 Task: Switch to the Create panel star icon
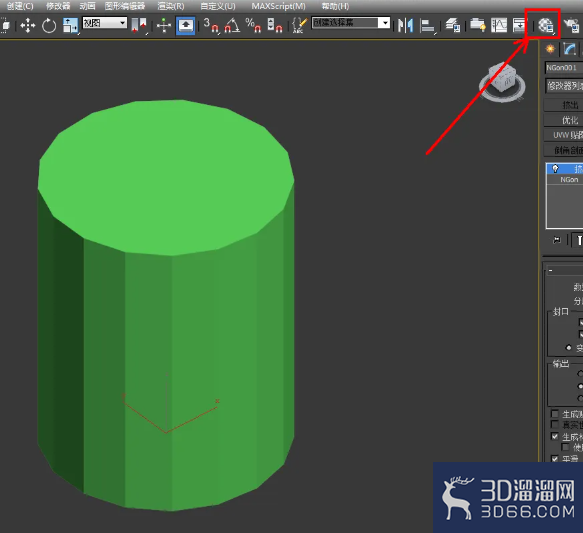coord(550,49)
